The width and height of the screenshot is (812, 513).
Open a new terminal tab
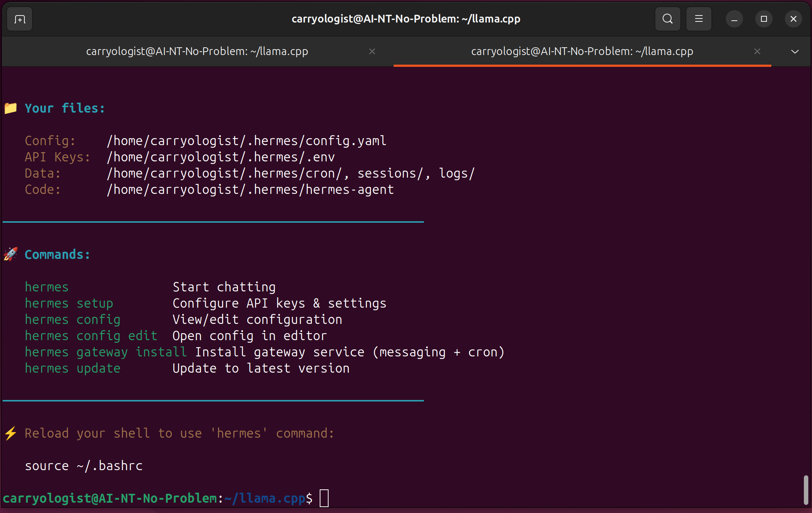point(20,19)
